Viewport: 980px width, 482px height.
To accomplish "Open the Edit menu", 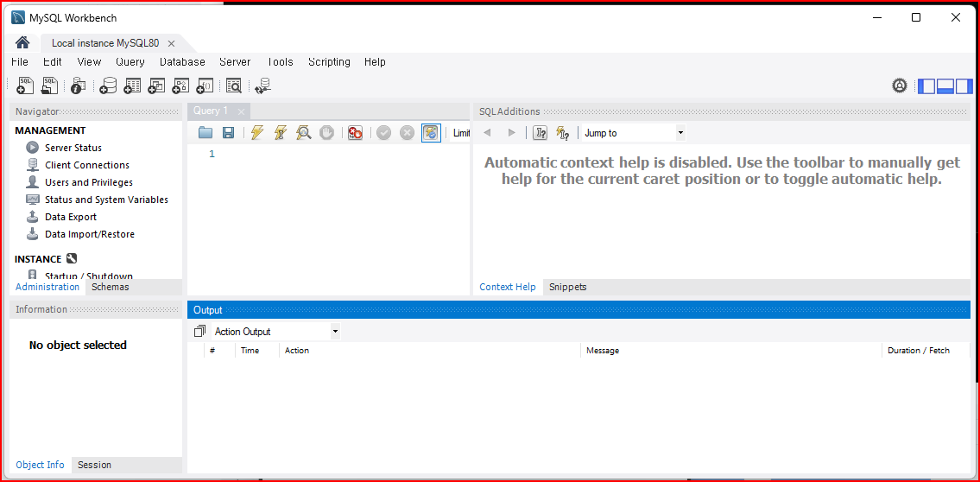I will coord(53,62).
